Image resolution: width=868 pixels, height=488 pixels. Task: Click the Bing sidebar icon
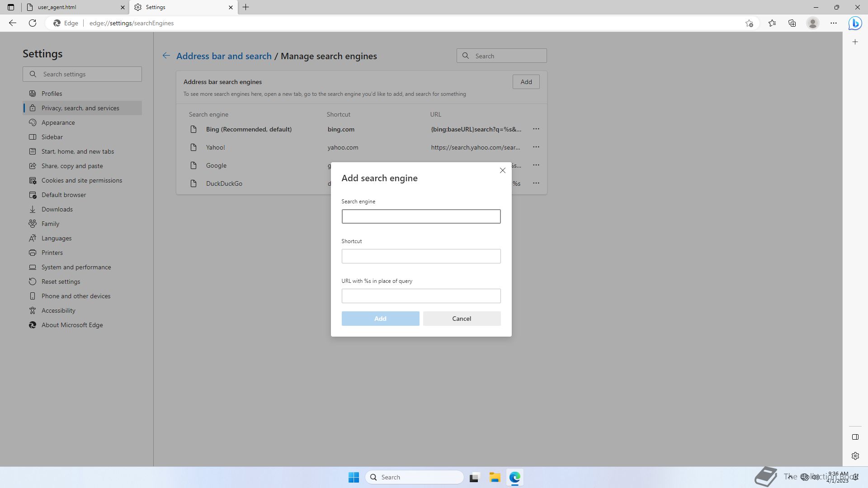tap(855, 23)
